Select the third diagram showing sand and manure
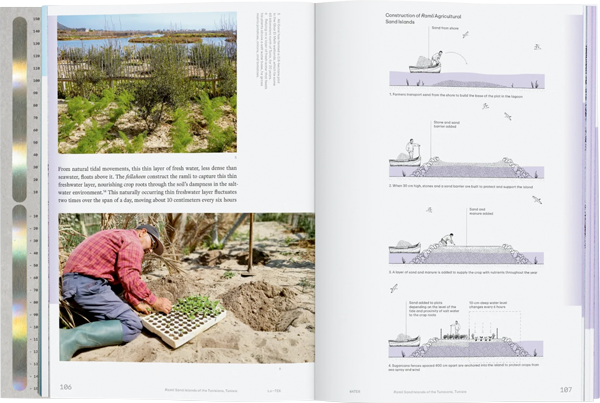Viewport: 600px width, 403px height. tap(462, 245)
